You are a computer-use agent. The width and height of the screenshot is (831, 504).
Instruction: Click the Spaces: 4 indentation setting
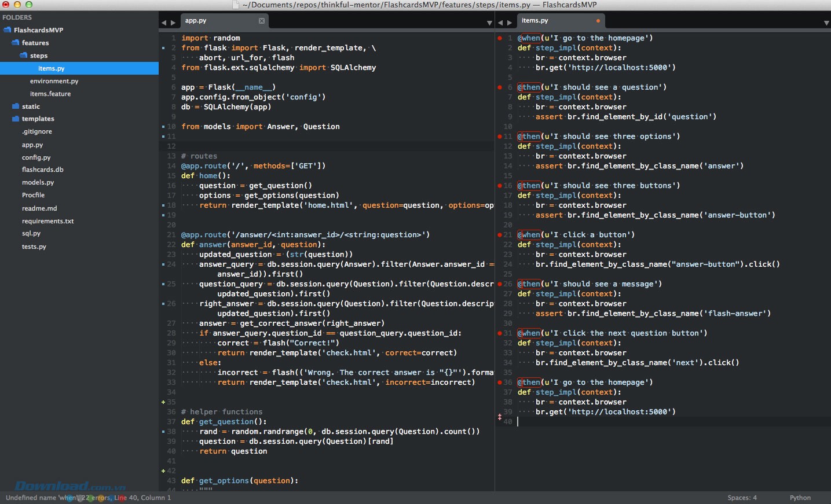742,498
